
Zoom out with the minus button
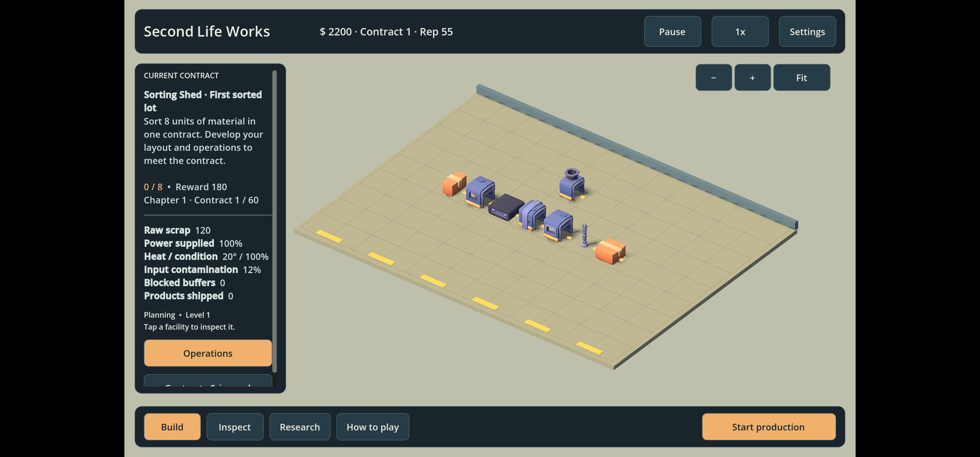[713, 78]
